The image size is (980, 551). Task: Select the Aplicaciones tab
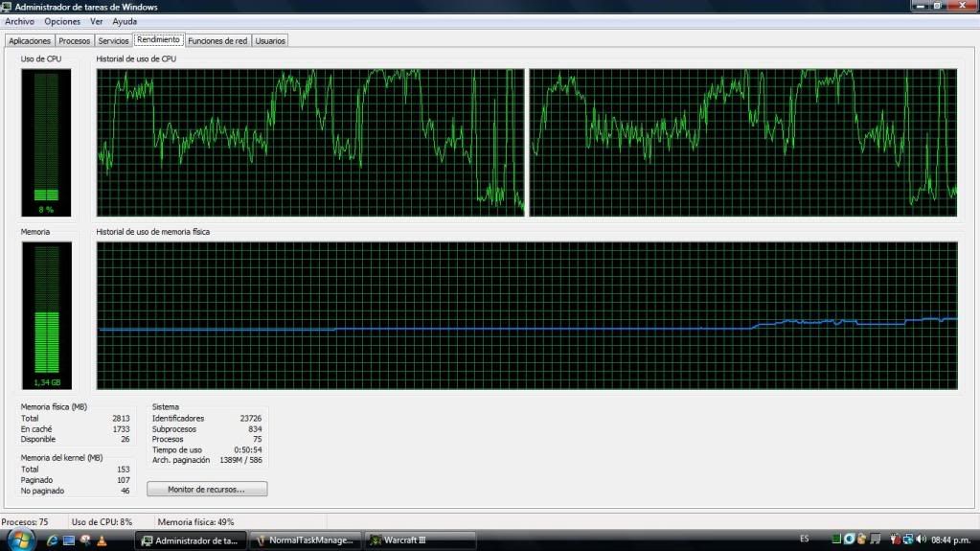pos(29,41)
